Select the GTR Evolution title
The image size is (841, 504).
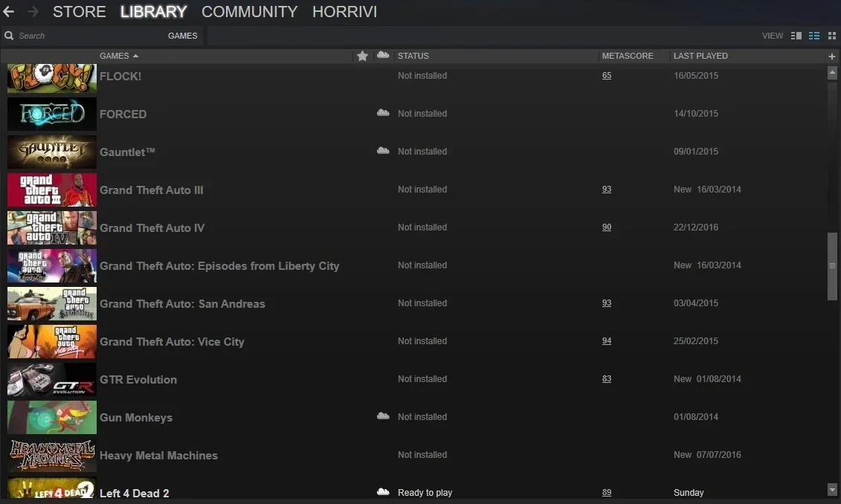(x=138, y=380)
